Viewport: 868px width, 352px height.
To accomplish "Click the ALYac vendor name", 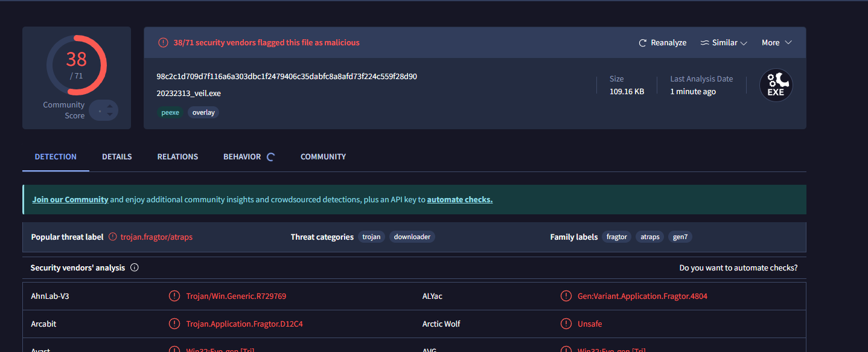I will click(432, 296).
